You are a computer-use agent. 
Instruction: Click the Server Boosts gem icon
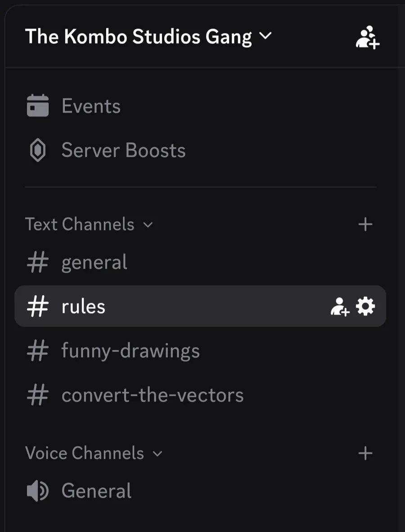pyautogui.click(x=38, y=151)
